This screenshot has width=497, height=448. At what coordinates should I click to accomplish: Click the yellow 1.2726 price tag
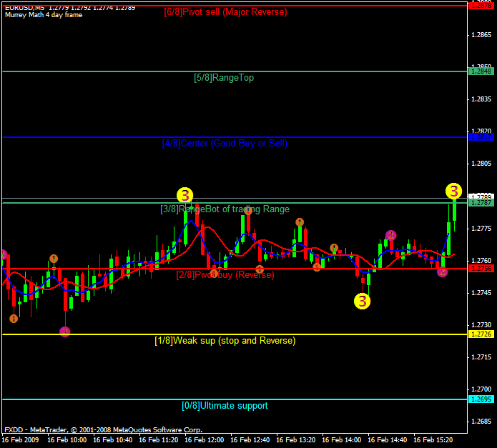tap(481, 334)
